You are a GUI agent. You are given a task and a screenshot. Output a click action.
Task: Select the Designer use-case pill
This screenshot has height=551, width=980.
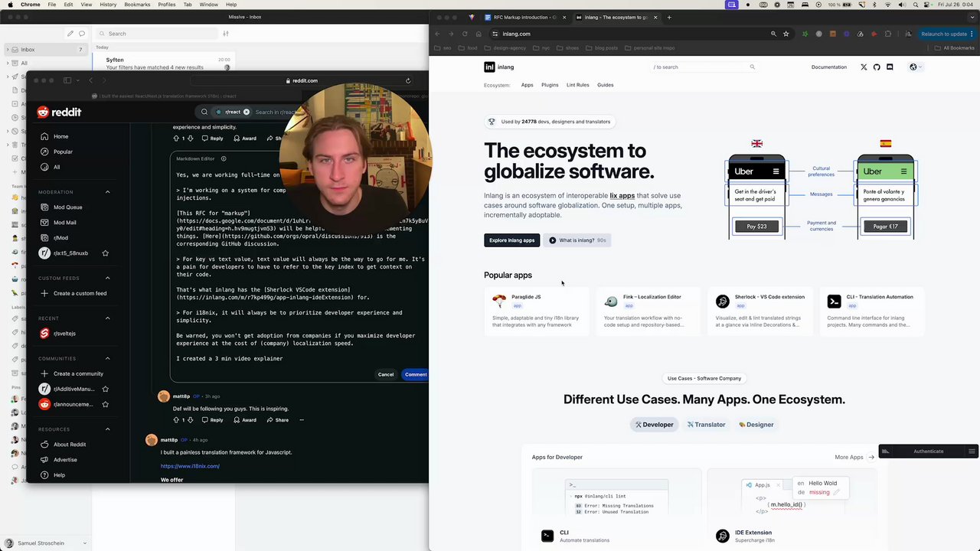pyautogui.click(x=756, y=425)
